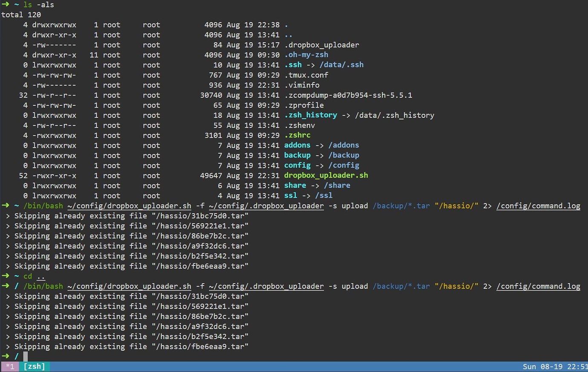Click the addons symlink

[x=297, y=145]
